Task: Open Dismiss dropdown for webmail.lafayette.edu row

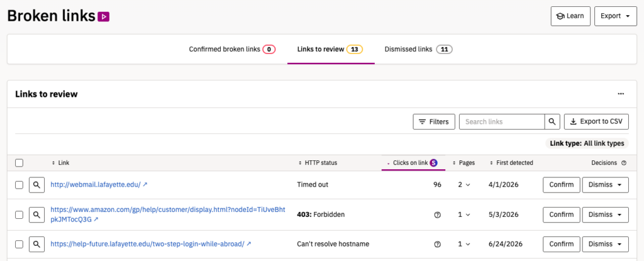Action: tap(606, 185)
